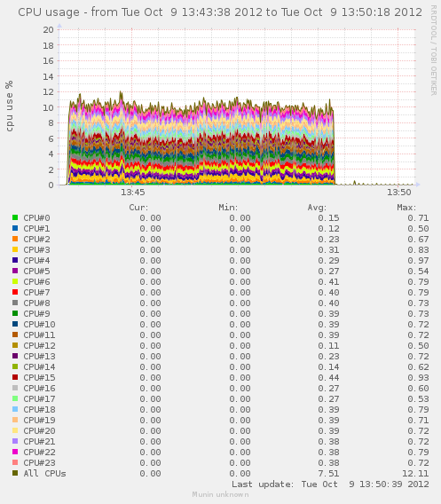Screen dimensions: 441x504
Task: Select the CPU#12 legend label
Action: tap(39, 345)
